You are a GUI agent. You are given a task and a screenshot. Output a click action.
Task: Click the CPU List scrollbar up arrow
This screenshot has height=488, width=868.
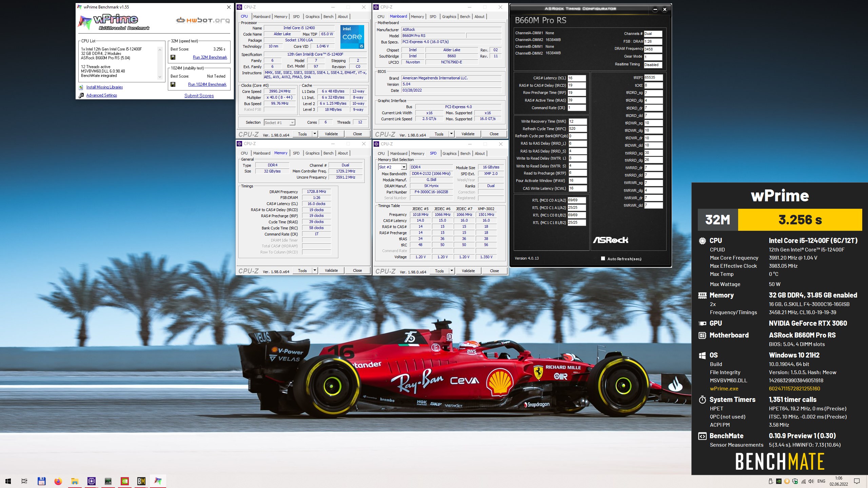[160, 49]
